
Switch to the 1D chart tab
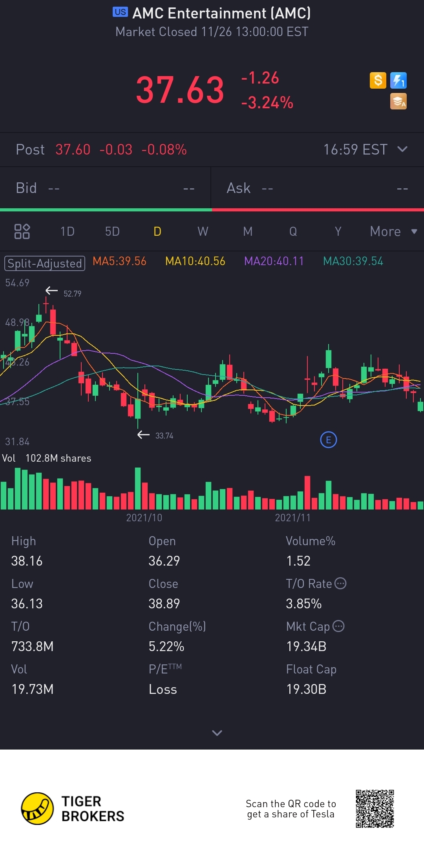(68, 231)
